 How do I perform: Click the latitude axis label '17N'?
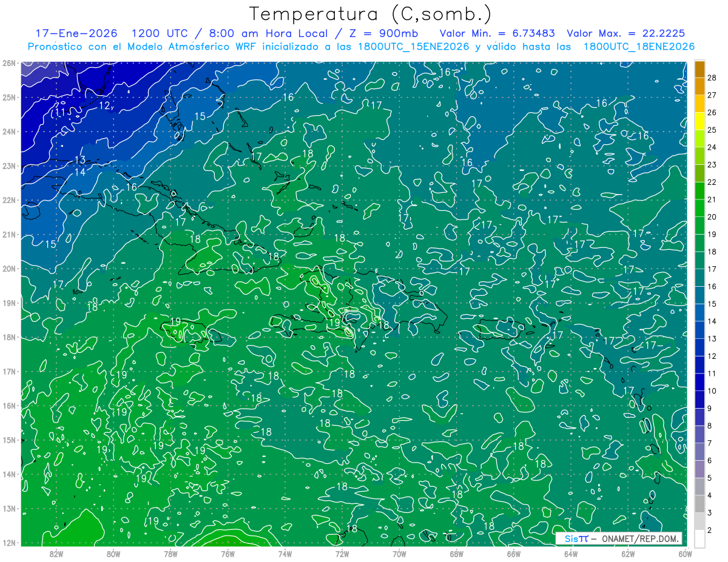pyautogui.click(x=9, y=371)
